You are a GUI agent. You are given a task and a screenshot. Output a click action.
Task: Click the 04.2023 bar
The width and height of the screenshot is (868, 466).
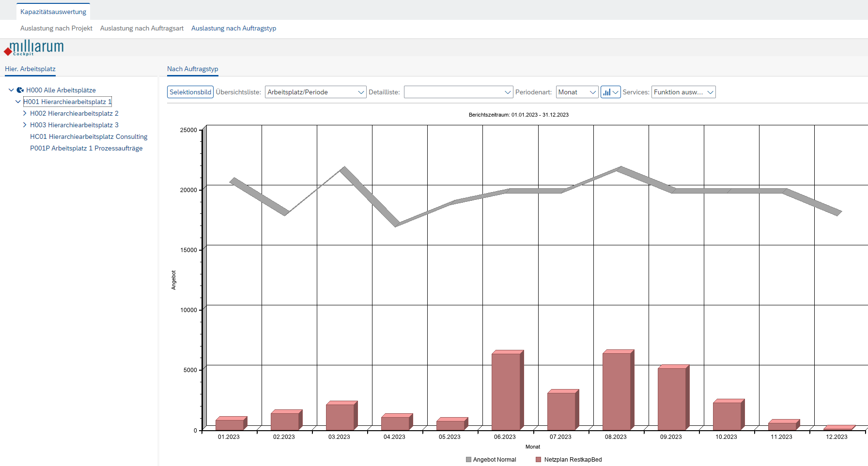tap(397, 422)
